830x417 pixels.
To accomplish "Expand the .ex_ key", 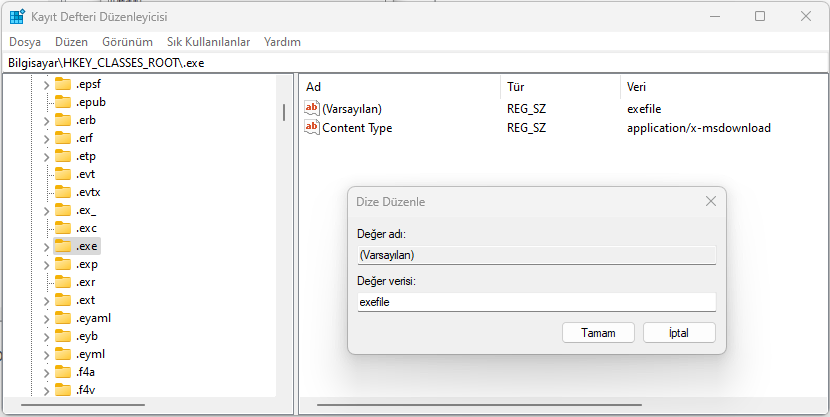I will tap(46, 211).
